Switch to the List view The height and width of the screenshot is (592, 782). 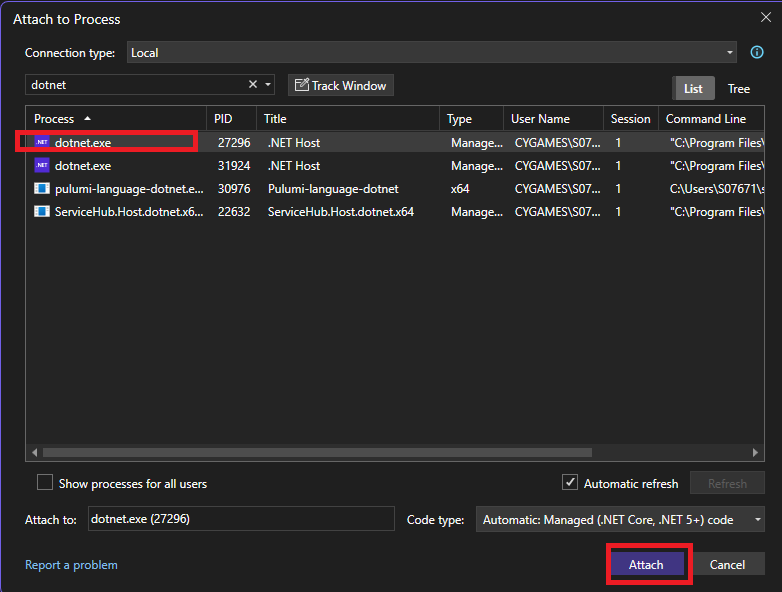[x=693, y=89]
